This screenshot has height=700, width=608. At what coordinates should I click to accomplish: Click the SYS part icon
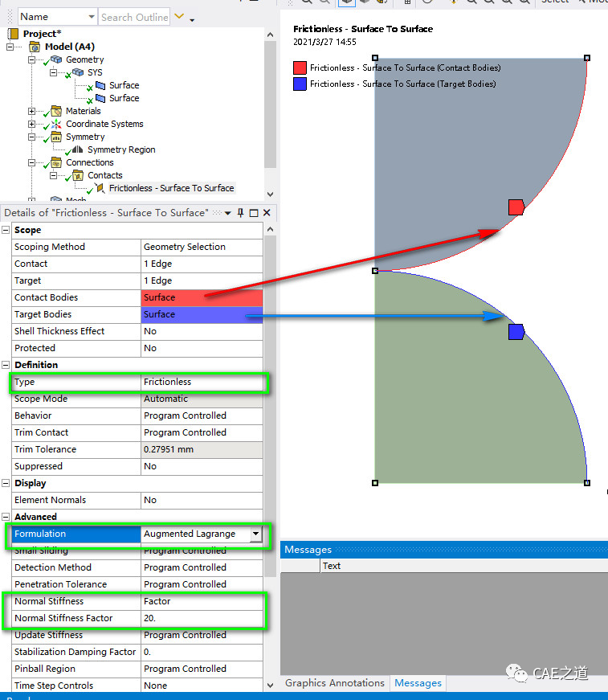(x=78, y=72)
